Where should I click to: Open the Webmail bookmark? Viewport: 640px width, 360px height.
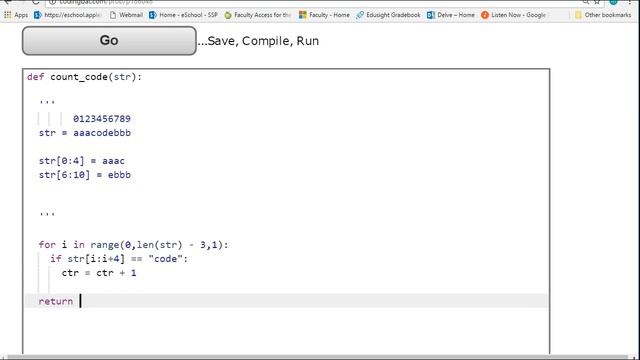tap(127, 15)
